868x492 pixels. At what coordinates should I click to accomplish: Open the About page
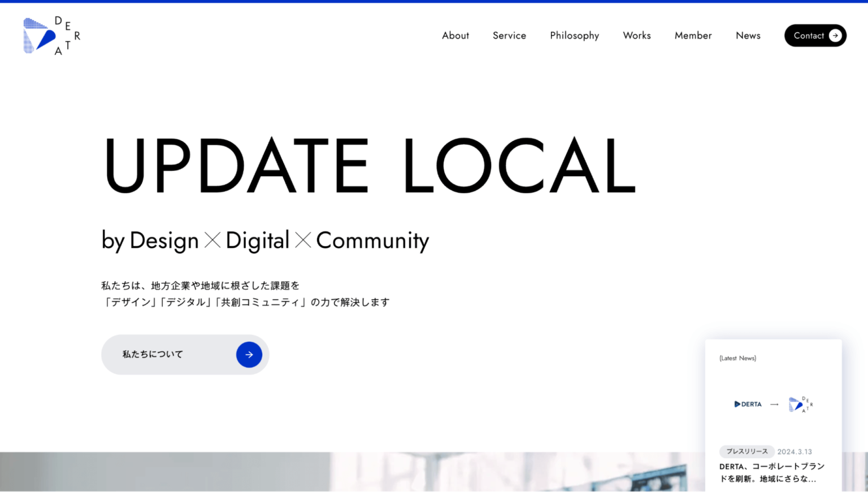point(455,36)
